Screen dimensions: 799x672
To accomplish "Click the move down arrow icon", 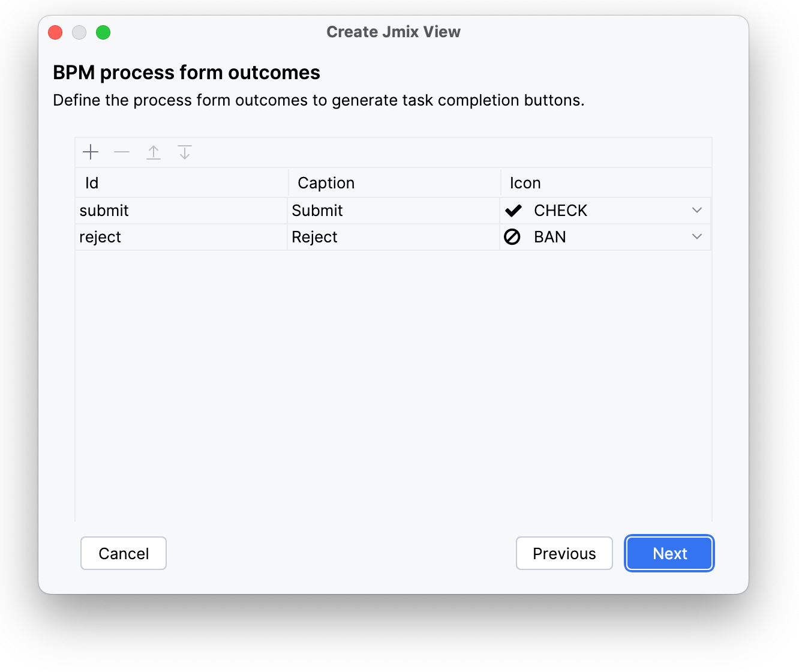I will pyautogui.click(x=185, y=152).
